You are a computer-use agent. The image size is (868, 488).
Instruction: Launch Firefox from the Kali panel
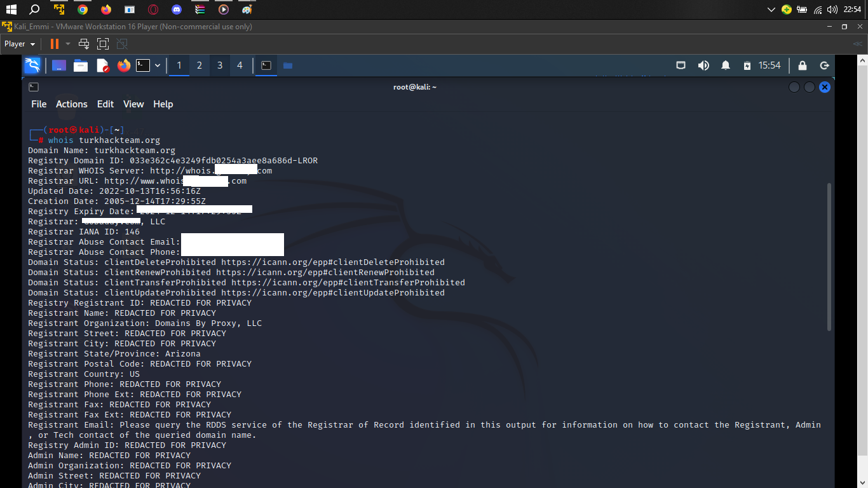pyautogui.click(x=124, y=65)
